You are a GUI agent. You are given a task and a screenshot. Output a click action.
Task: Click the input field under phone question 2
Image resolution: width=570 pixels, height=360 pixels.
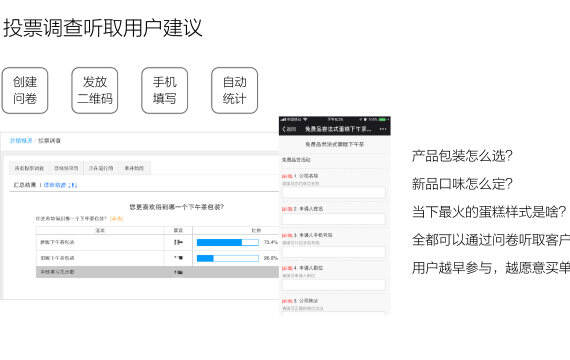tap(334, 219)
